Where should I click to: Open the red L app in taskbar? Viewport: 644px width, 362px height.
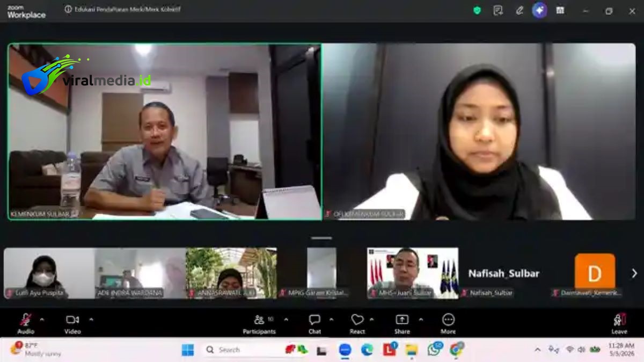(x=390, y=350)
